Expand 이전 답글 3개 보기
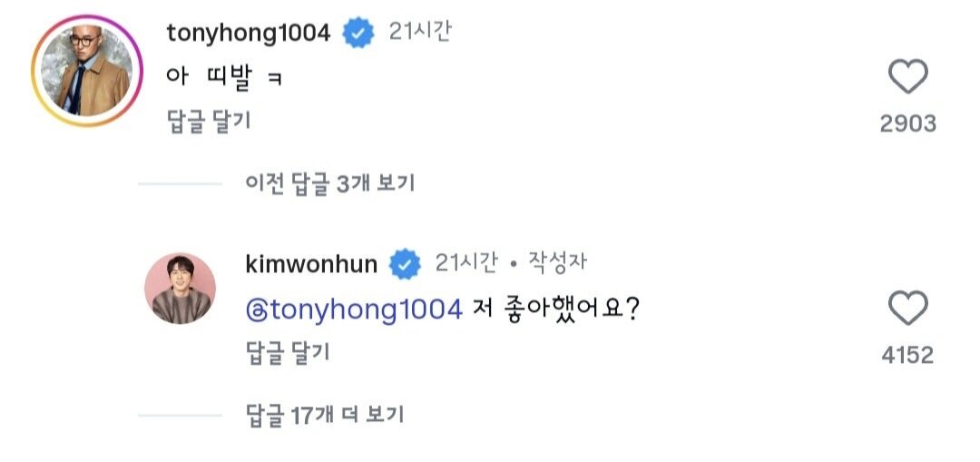The width and height of the screenshot is (980, 462). click(x=329, y=183)
